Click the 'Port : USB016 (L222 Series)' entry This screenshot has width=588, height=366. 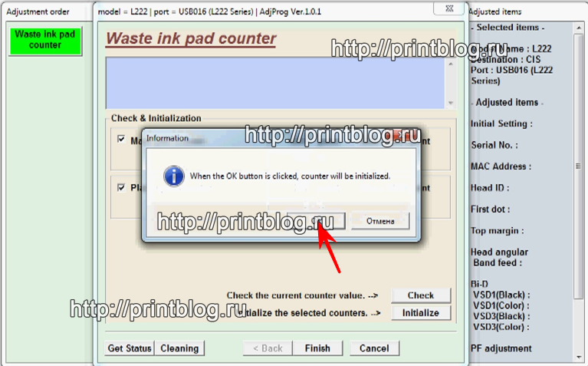512,75
